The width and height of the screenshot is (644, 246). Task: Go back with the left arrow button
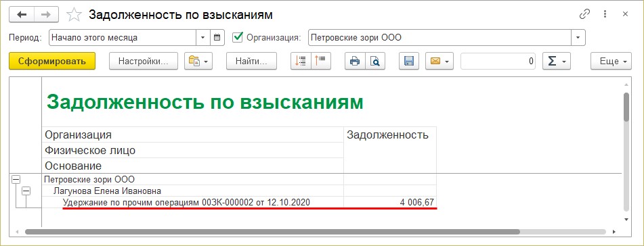[x=22, y=15]
